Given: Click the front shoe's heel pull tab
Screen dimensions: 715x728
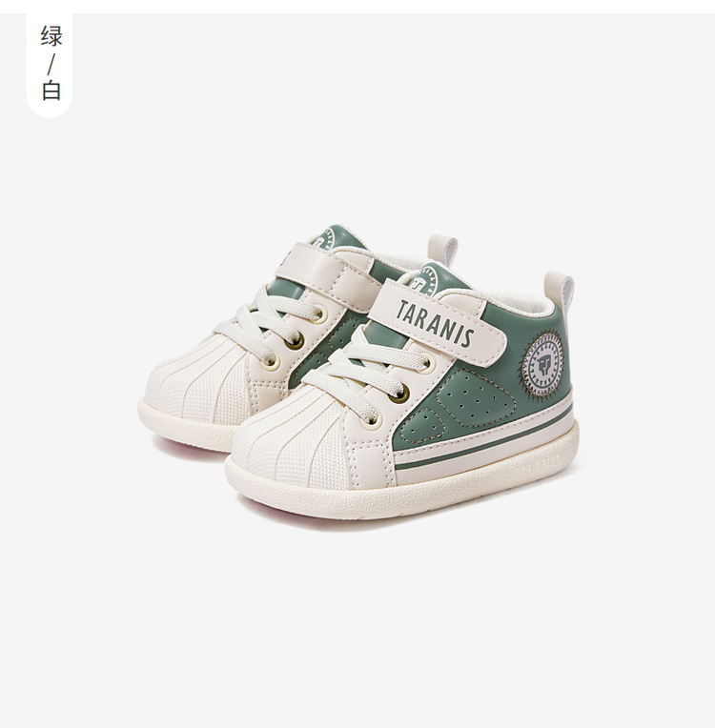Looking at the screenshot, I should (x=559, y=292).
